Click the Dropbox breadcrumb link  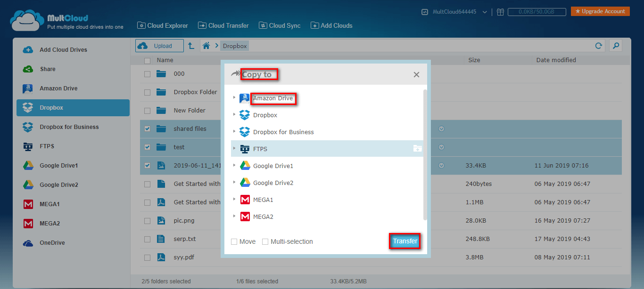(235, 46)
